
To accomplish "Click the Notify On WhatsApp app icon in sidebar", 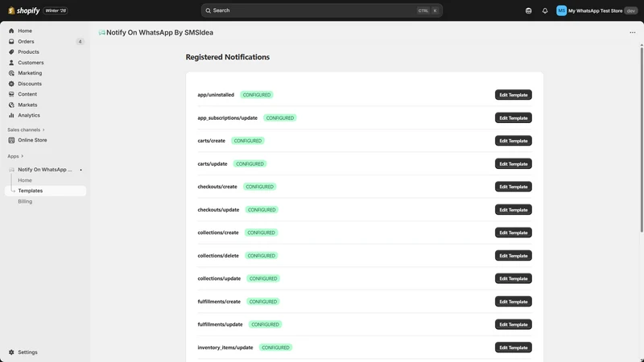I will point(11,170).
